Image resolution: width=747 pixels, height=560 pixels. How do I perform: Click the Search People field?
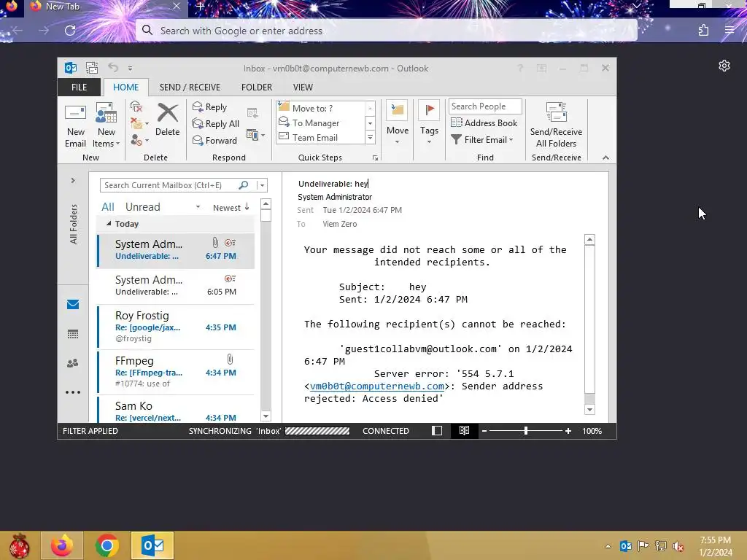click(485, 106)
